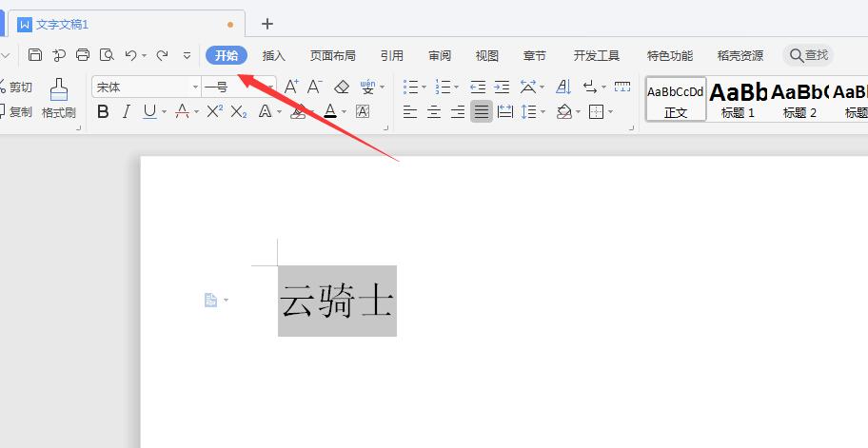Apply paragraph shading fill color
Image resolution: width=868 pixels, height=448 pixels.
(564, 111)
